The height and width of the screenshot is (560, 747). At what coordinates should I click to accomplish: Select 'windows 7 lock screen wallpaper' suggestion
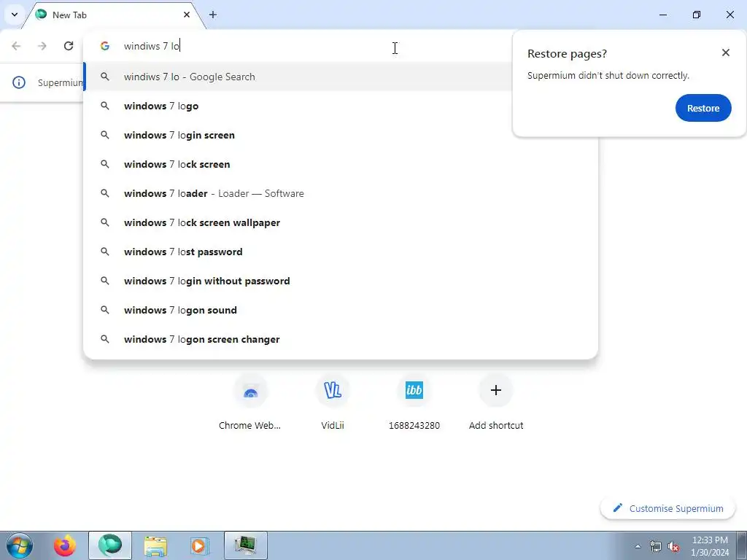click(341, 222)
